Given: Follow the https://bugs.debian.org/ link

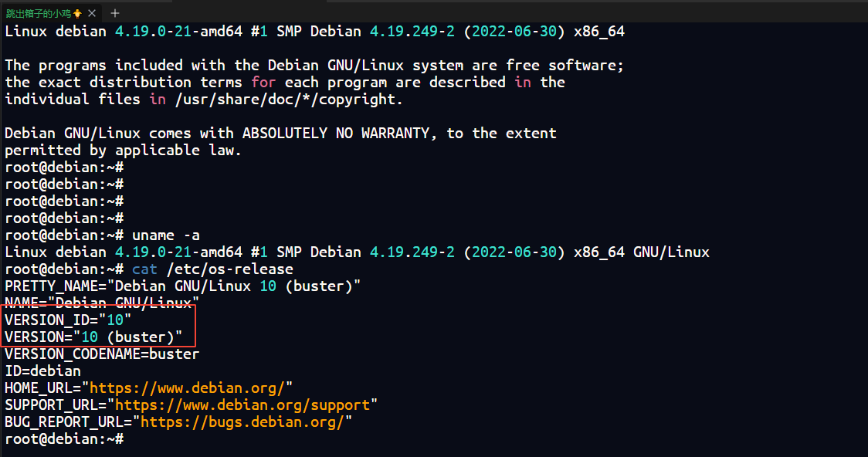Looking at the screenshot, I should tap(242, 421).
